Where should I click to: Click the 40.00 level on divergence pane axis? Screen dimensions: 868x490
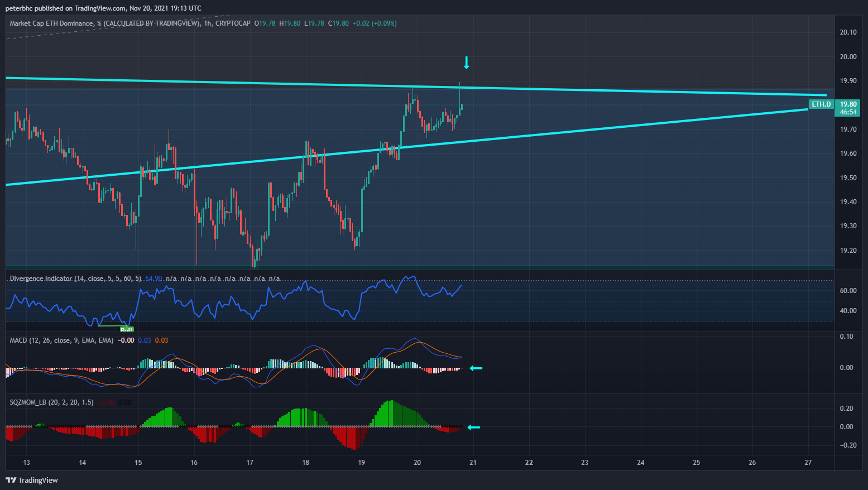pos(848,311)
